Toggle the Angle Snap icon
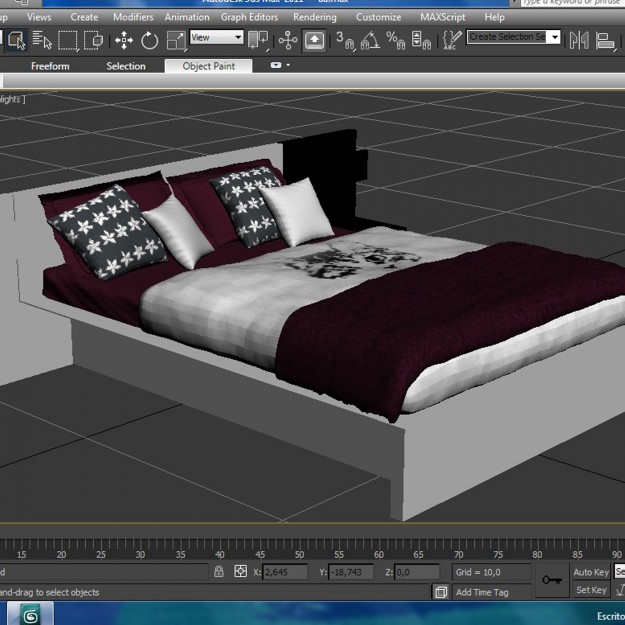This screenshot has height=625, width=625. pos(370,40)
